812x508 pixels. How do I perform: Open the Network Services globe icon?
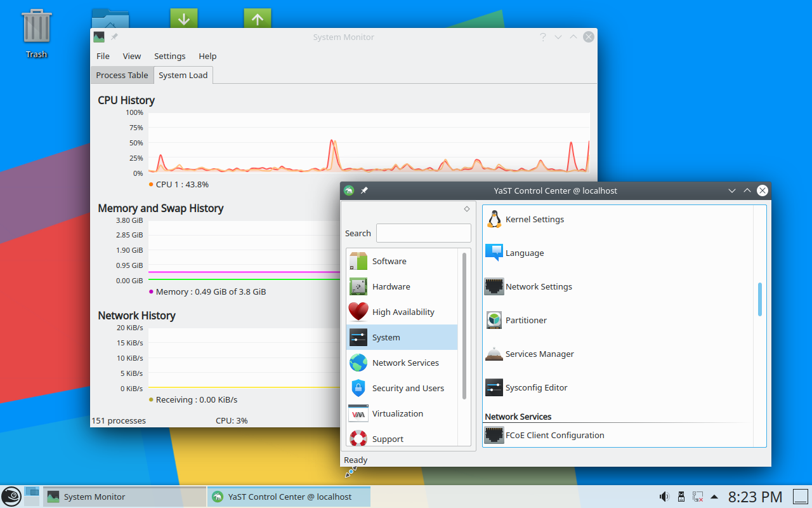point(358,363)
